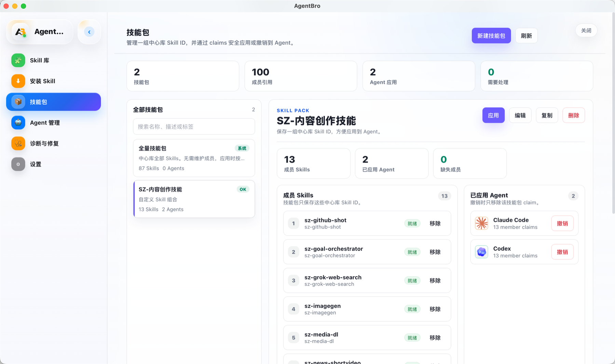Open 设置 section
This screenshot has height=364, width=615.
coord(36,164)
